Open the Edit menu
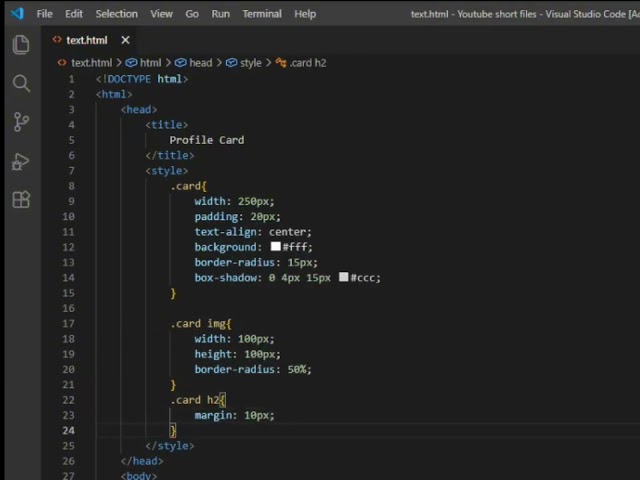 (74, 14)
